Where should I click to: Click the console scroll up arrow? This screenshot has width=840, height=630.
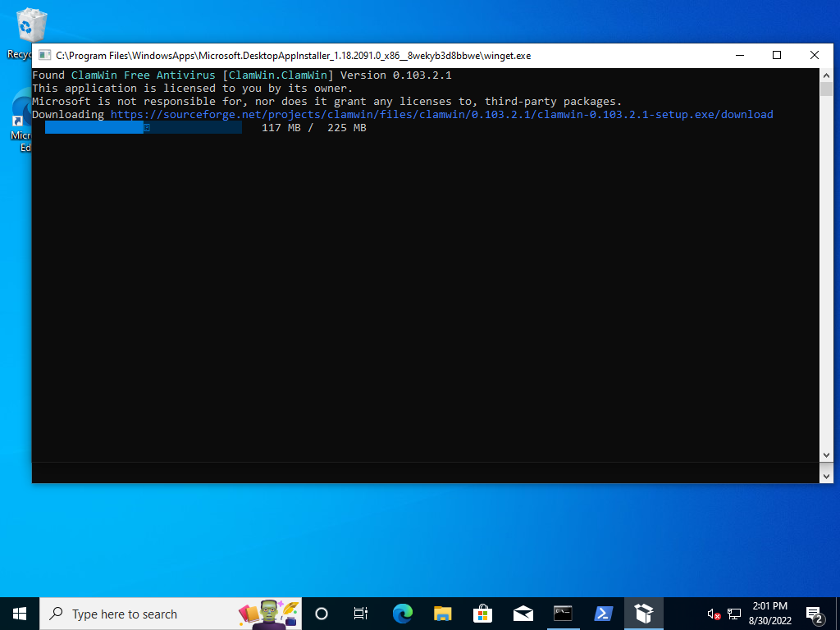[826, 75]
